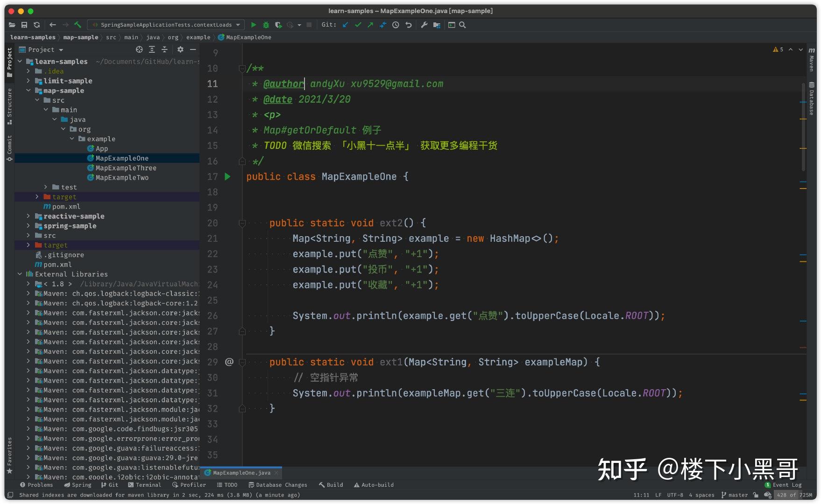The height and width of the screenshot is (504, 821).
Task: Click the warnings indicator showing 5
Action: click(778, 49)
